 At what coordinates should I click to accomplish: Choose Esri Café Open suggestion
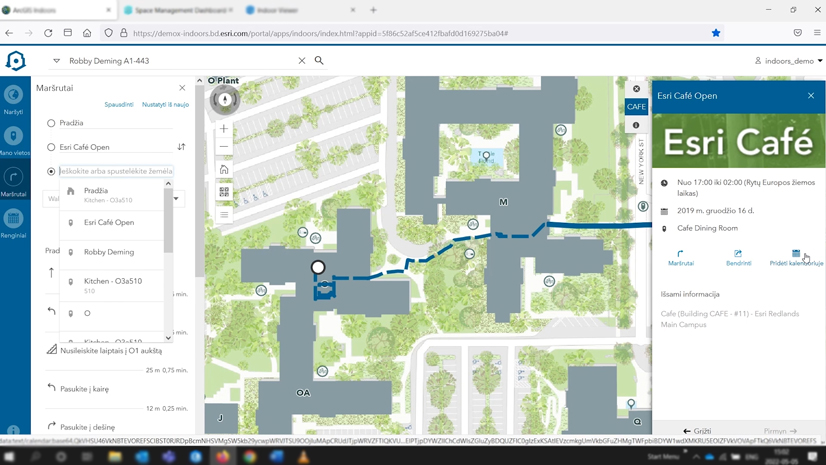point(111,223)
